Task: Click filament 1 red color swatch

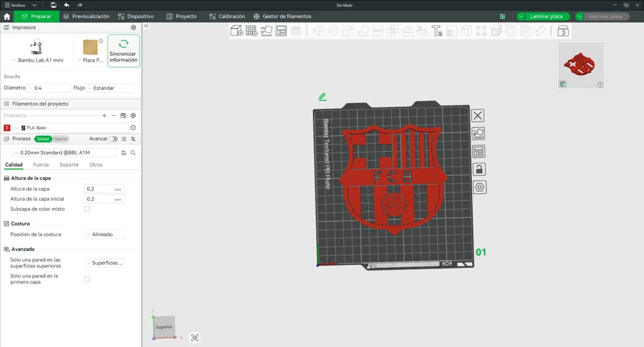Action: pos(7,127)
